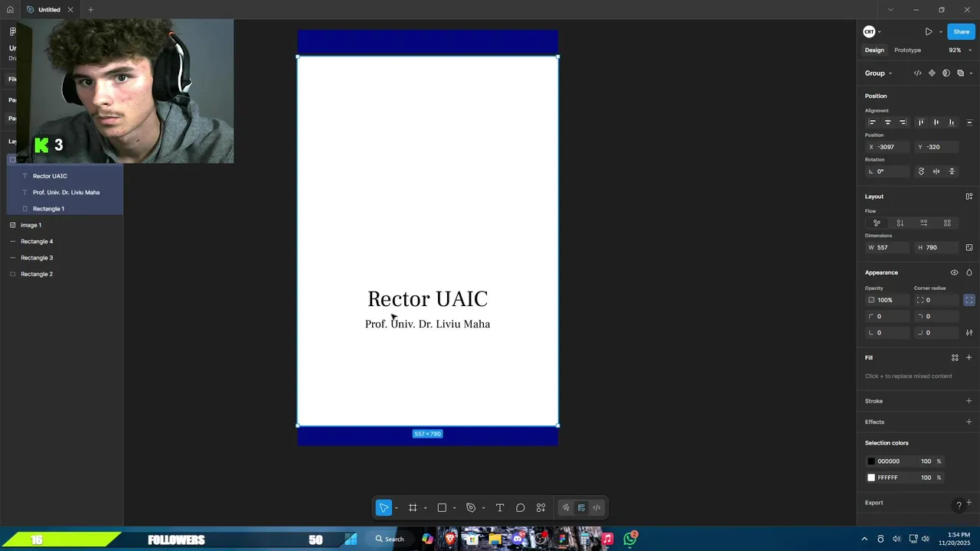The width and height of the screenshot is (980, 551).
Task: Choose vertical flow layout
Action: coord(900,223)
